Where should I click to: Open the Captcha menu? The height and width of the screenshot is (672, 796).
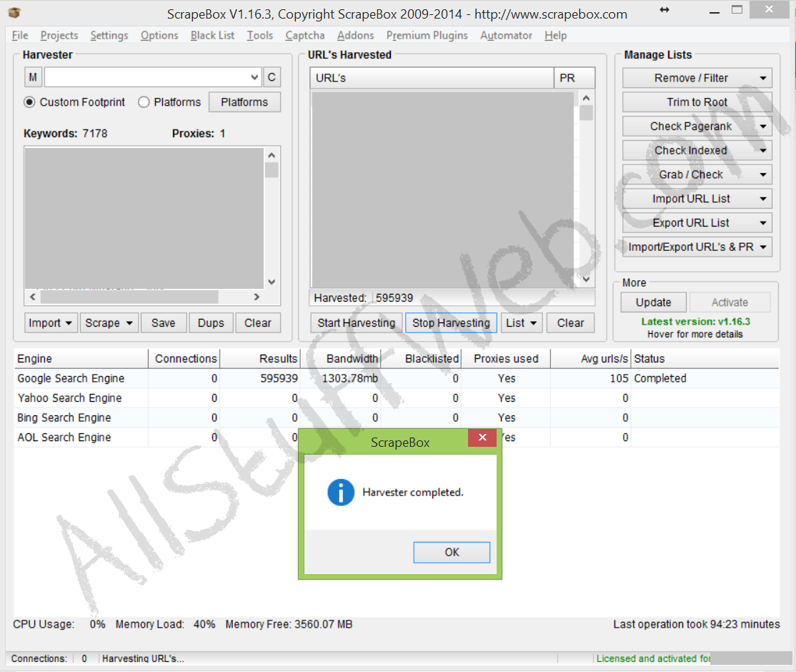[x=304, y=36]
